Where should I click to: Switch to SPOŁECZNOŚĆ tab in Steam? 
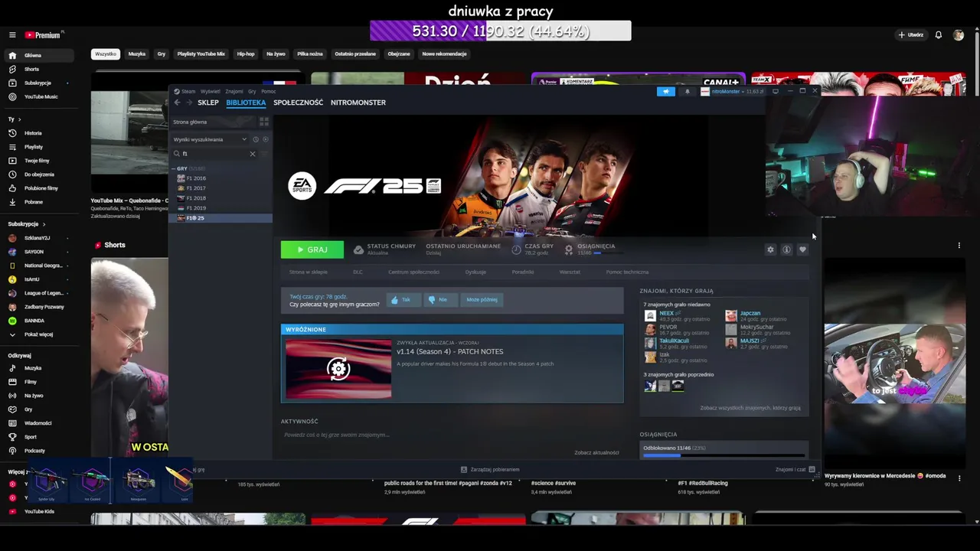coord(298,103)
